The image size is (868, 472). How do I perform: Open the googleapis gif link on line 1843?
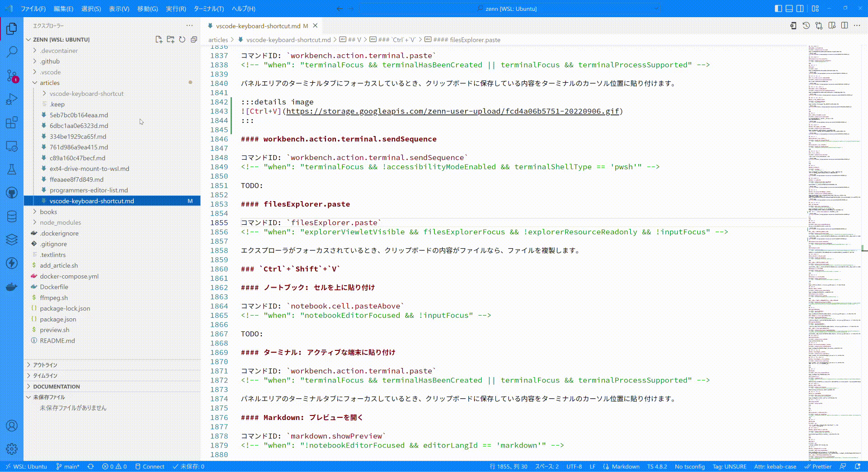click(452, 111)
